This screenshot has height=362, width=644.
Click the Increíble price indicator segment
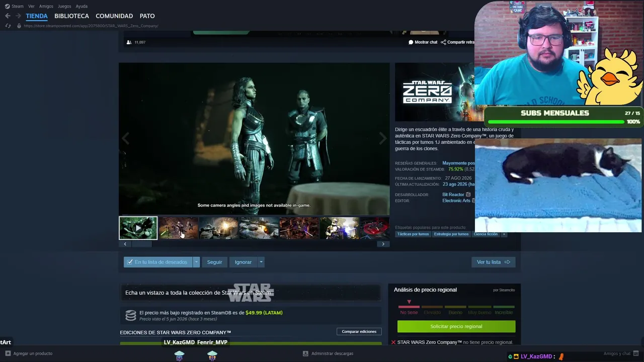[x=504, y=310]
